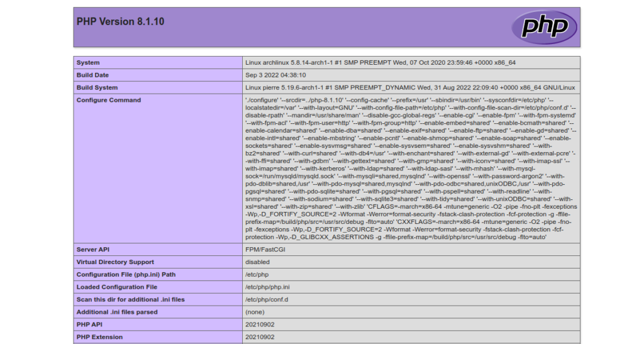Click the 'Build Date' label
This screenshot has height=344, width=644.
tap(92, 75)
